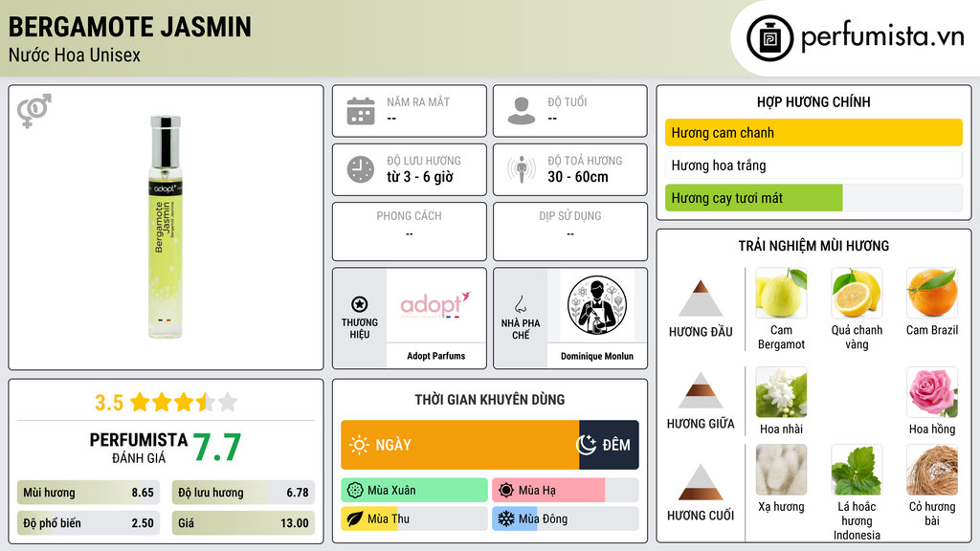Click the Độ lưu hương 6.78 score bar
This screenshot has height=551, width=980.
click(x=243, y=493)
